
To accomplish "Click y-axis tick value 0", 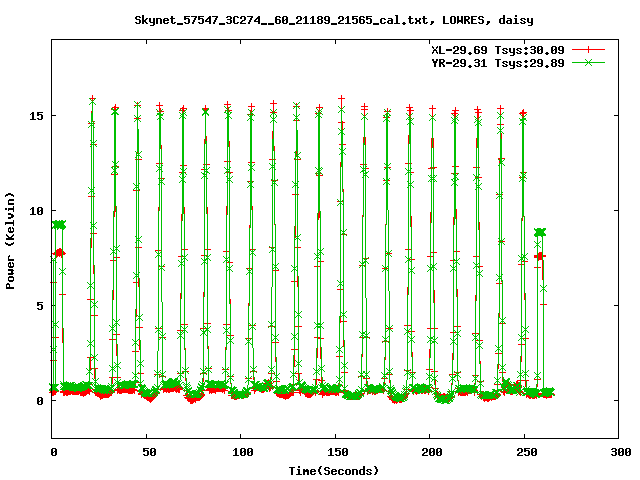I will point(40,401).
